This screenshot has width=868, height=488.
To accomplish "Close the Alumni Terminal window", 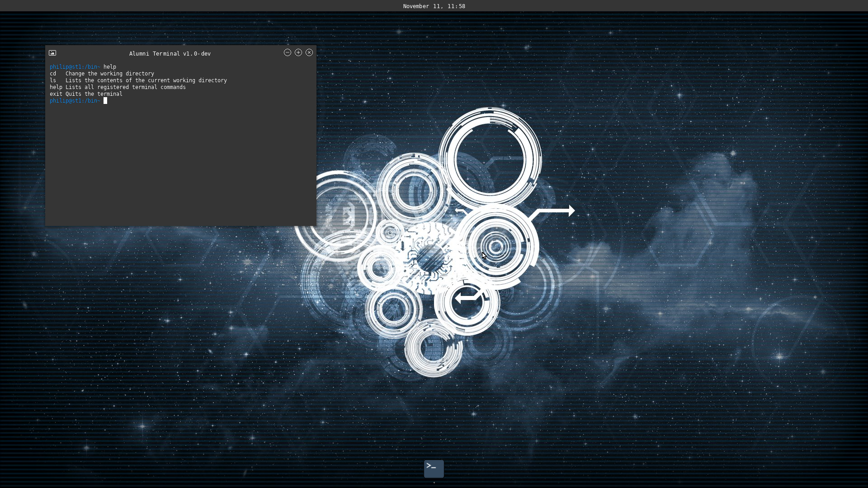I will 309,52.
